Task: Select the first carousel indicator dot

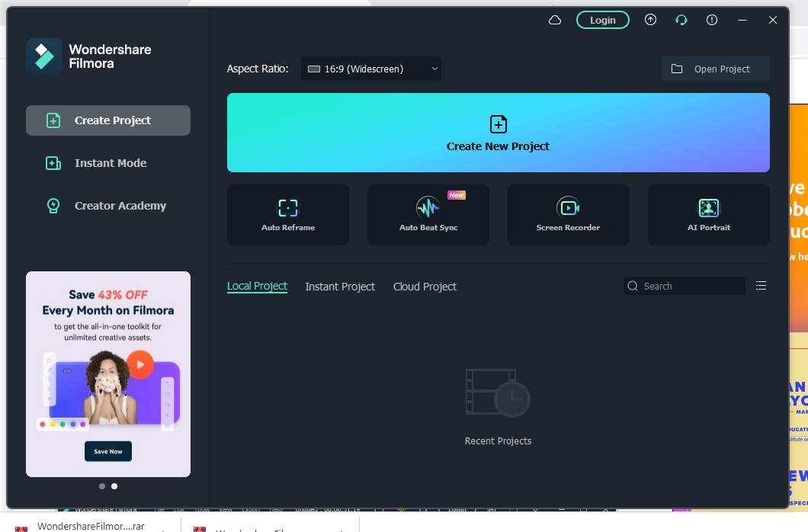Action: click(102, 486)
